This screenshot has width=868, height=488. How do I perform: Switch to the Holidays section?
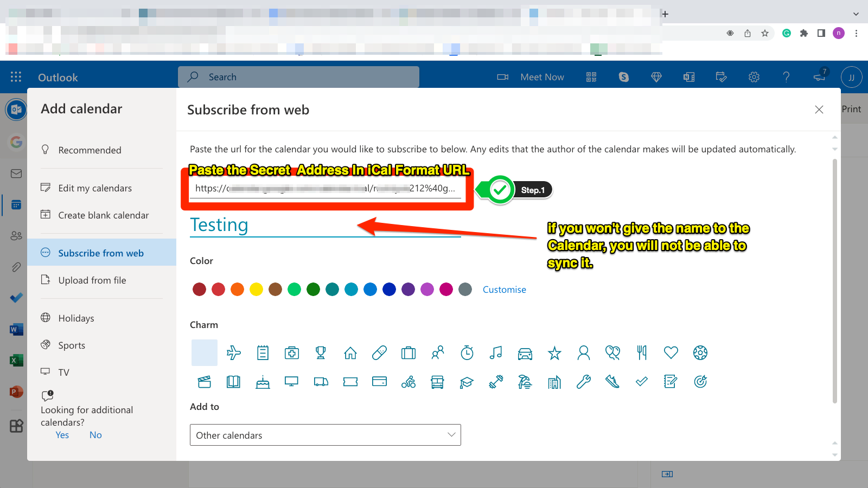(76, 318)
